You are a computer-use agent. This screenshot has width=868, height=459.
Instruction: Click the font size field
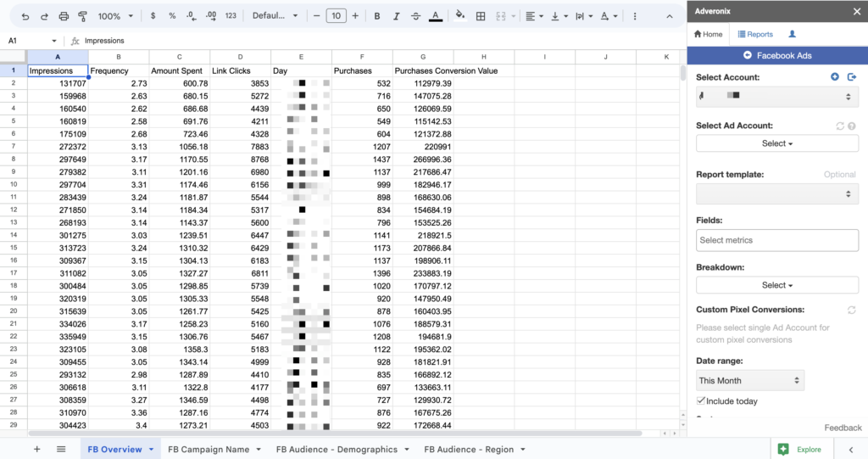[x=336, y=16]
